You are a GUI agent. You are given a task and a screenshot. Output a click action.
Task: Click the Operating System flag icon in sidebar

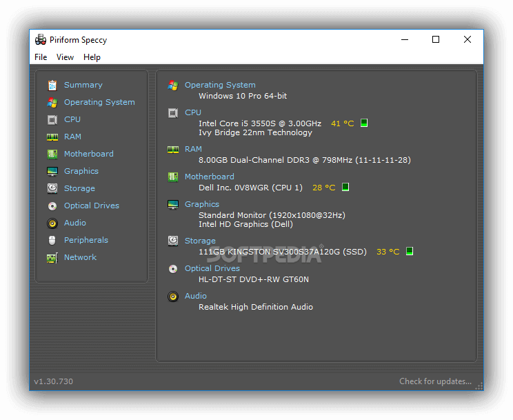pos(52,103)
